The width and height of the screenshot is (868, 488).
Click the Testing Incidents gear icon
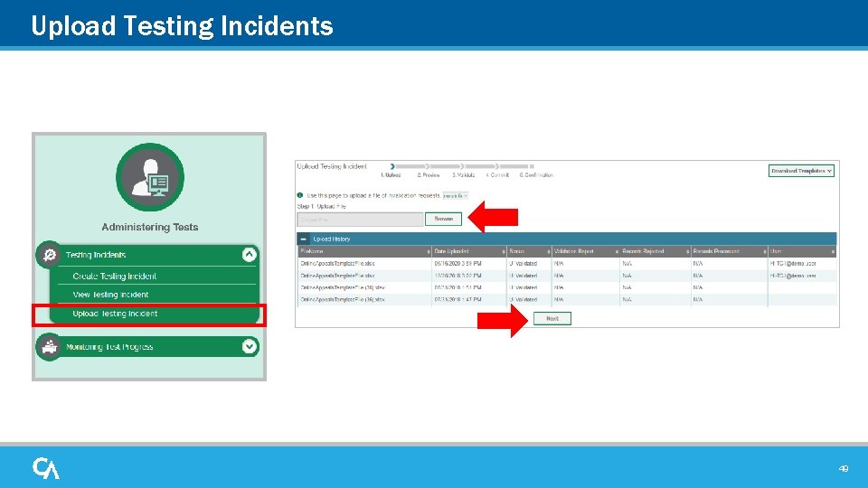pos(49,255)
